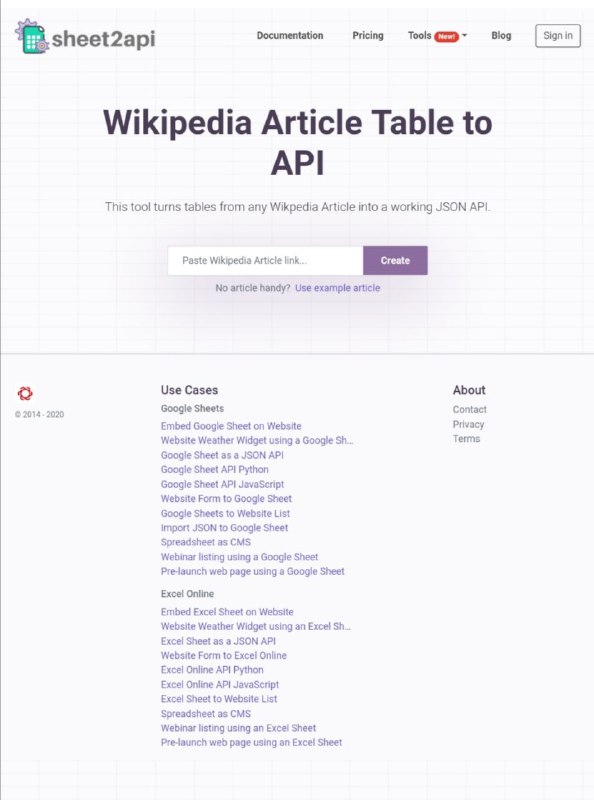Open Website Weather Widget using a Google Sheet

[x=257, y=440]
